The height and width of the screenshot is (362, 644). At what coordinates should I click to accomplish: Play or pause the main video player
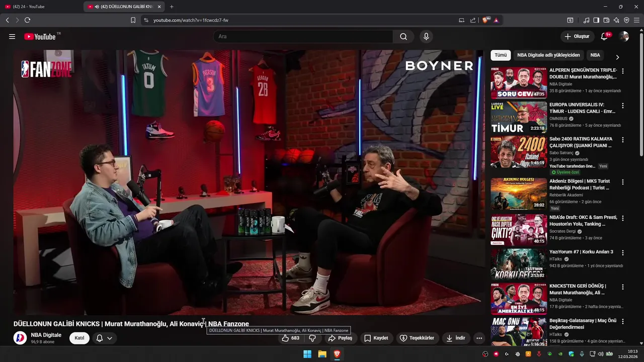point(248,182)
